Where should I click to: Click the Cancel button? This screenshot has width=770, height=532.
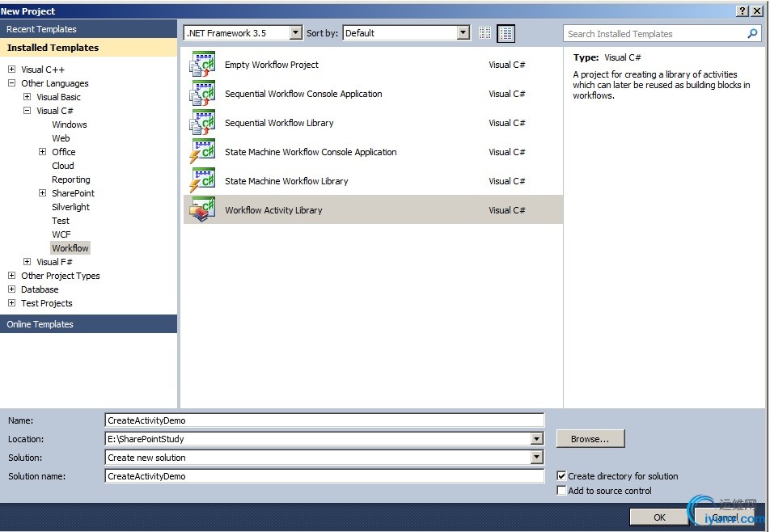[725, 517]
